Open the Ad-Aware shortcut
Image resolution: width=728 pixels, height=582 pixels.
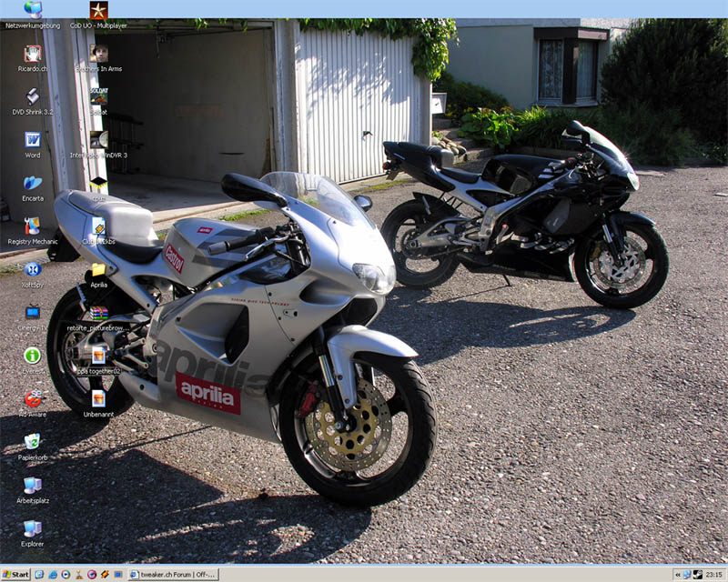pos(33,398)
